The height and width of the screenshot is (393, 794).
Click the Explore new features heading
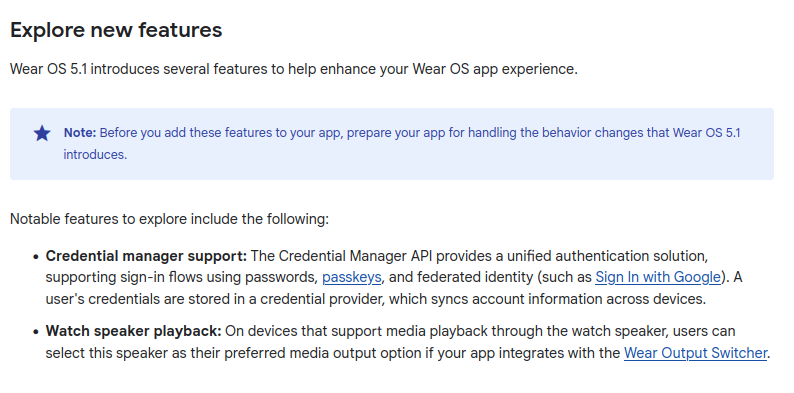pyautogui.click(x=116, y=30)
